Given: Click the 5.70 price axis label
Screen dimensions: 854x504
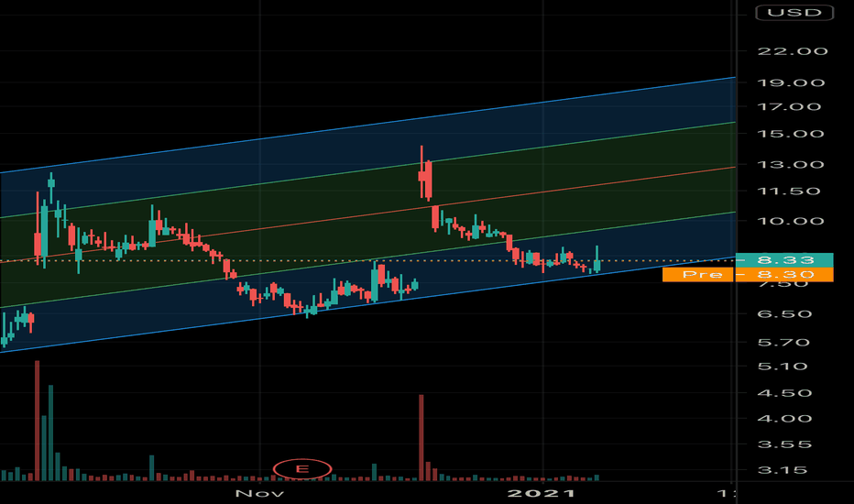Looking at the screenshot, I should pos(783,343).
